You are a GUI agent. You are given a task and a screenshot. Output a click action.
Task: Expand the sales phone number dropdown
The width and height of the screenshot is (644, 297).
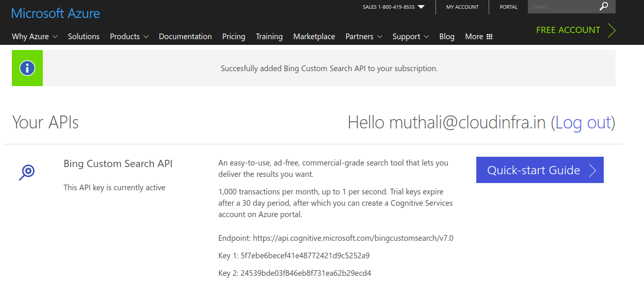click(421, 7)
